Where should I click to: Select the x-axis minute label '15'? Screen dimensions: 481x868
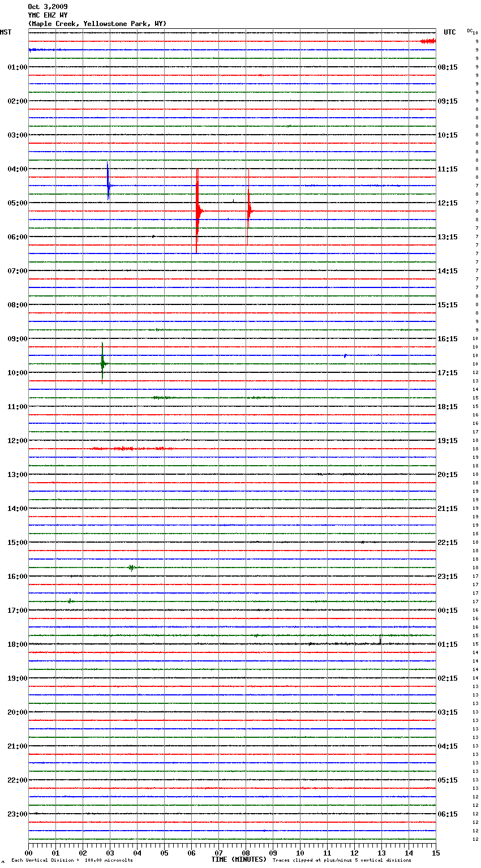[436, 853]
